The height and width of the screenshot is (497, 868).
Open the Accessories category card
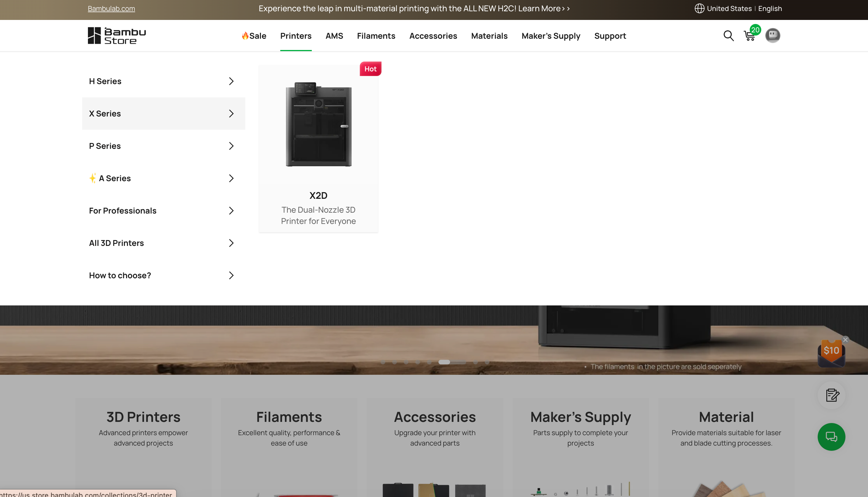[434, 447]
